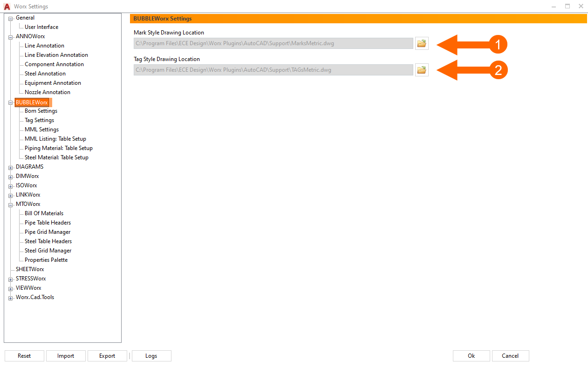Select the SHEETWorx node
Viewport: 588px width, 368px height.
coord(30,269)
